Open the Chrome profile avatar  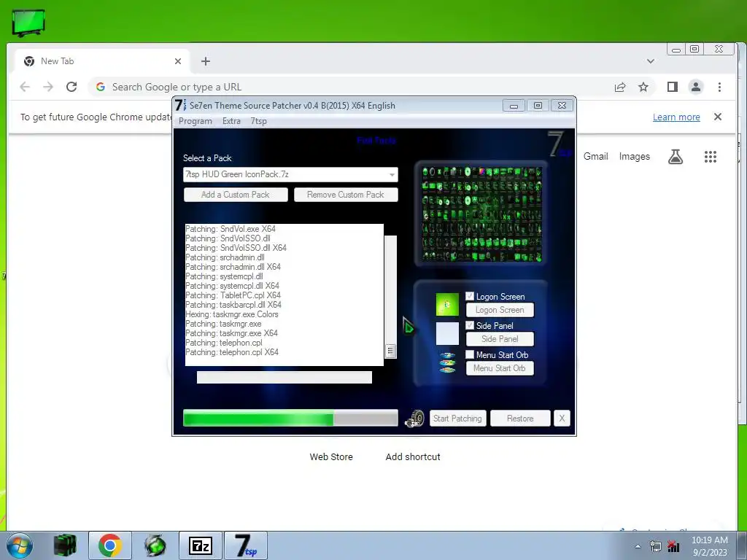point(696,87)
